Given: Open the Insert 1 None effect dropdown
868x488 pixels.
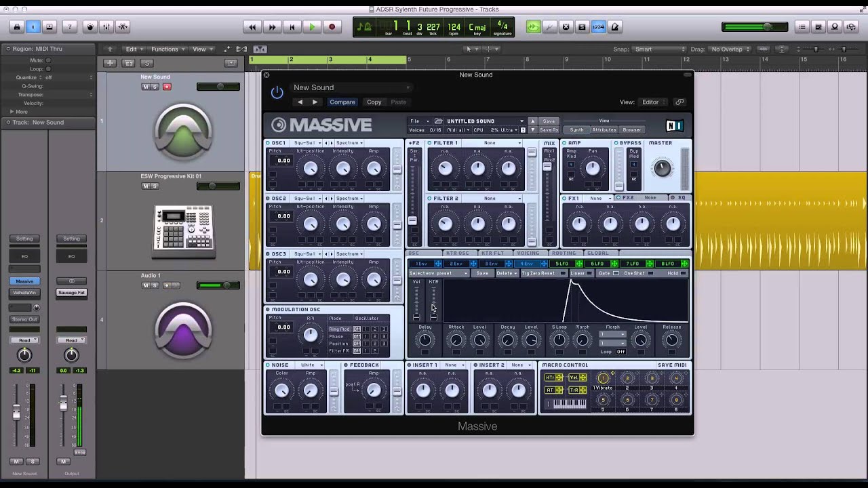Looking at the screenshot, I should pyautogui.click(x=454, y=365).
